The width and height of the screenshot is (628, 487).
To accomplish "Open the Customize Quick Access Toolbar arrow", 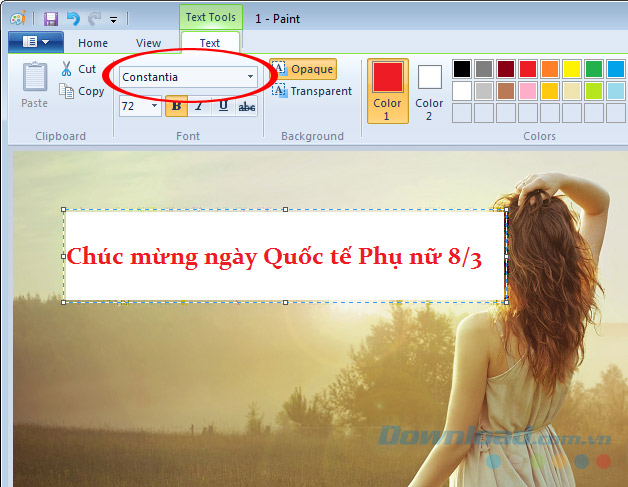I will (x=114, y=20).
